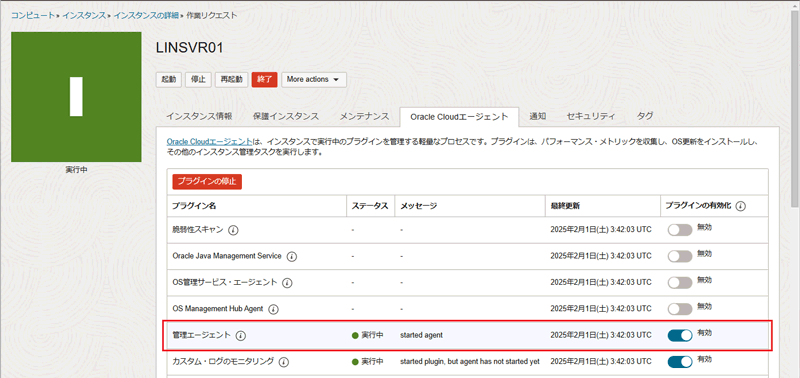Click the プラグインの停止 button
Viewport: 800px width, 378px height.
(207, 182)
